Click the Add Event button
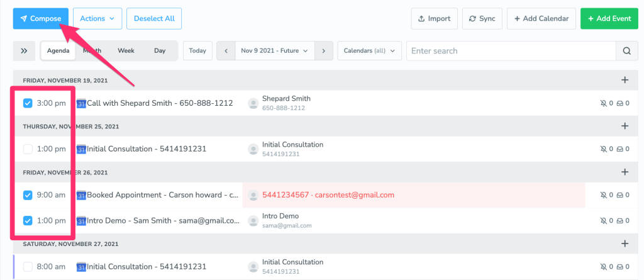The height and width of the screenshot is (280, 644). tap(609, 18)
